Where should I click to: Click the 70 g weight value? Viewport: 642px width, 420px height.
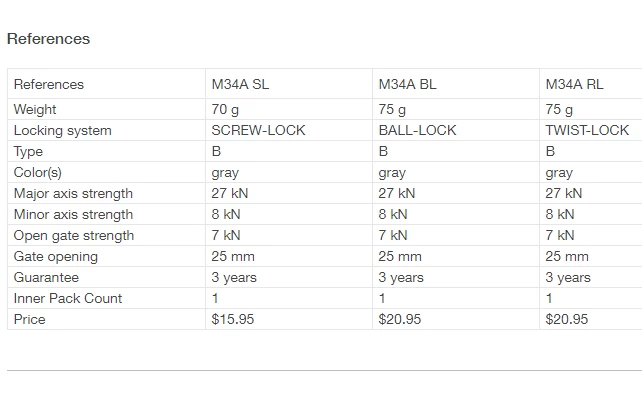pos(226,109)
